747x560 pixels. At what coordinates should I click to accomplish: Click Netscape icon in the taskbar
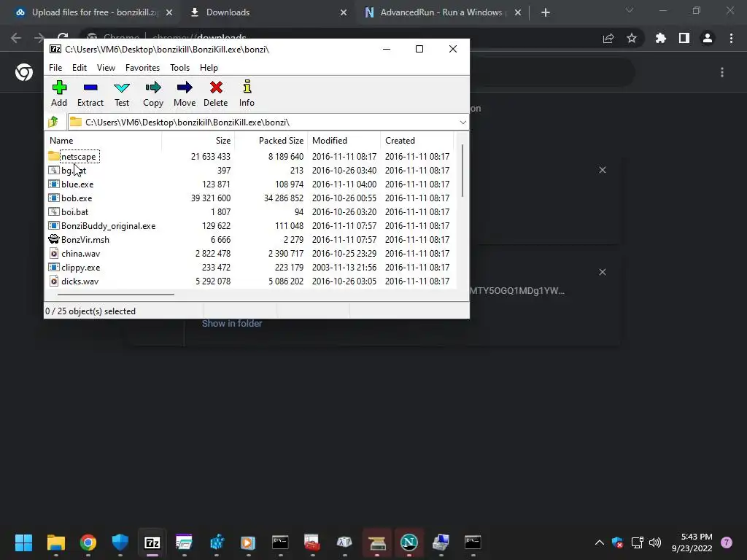(409, 542)
